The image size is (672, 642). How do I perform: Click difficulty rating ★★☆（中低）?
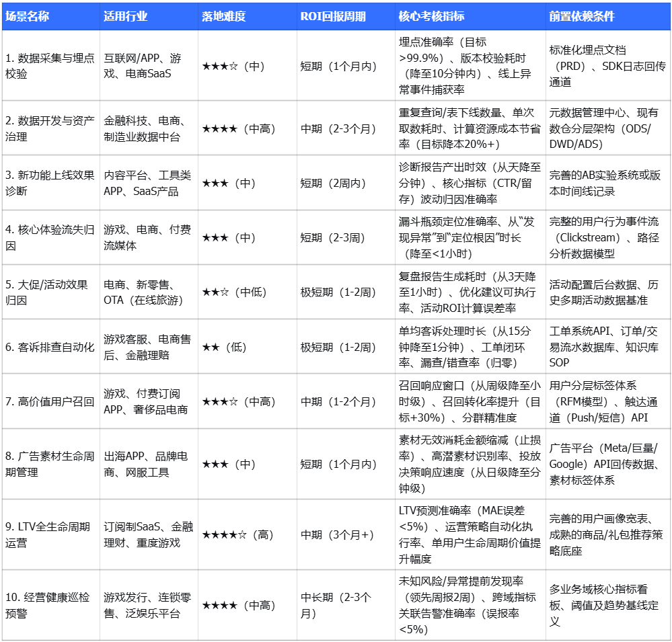coord(248,292)
